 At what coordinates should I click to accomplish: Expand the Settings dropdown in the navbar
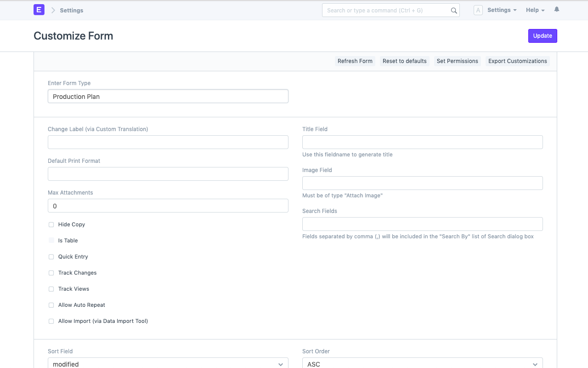tap(502, 10)
